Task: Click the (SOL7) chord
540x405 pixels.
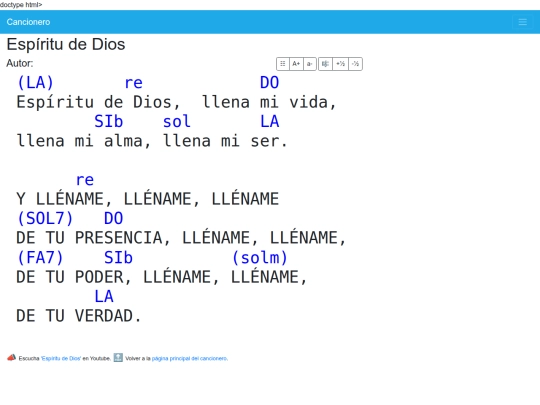Action: [45, 218]
